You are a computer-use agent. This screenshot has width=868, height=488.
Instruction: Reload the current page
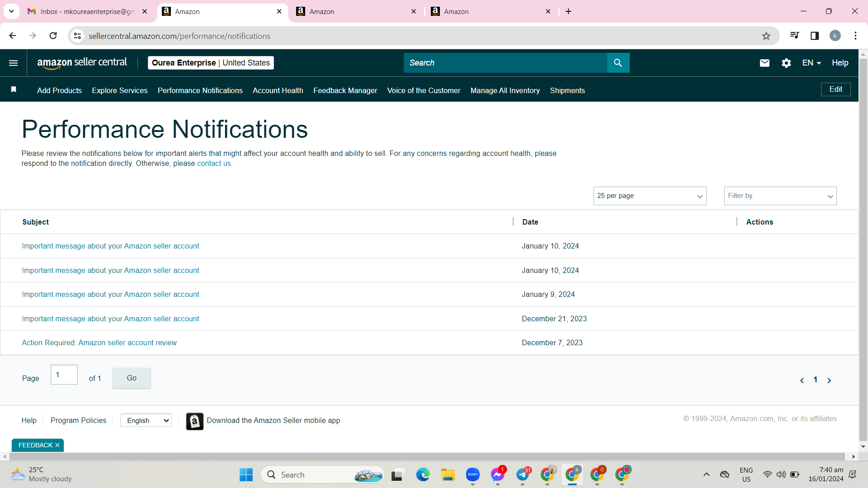(53, 36)
